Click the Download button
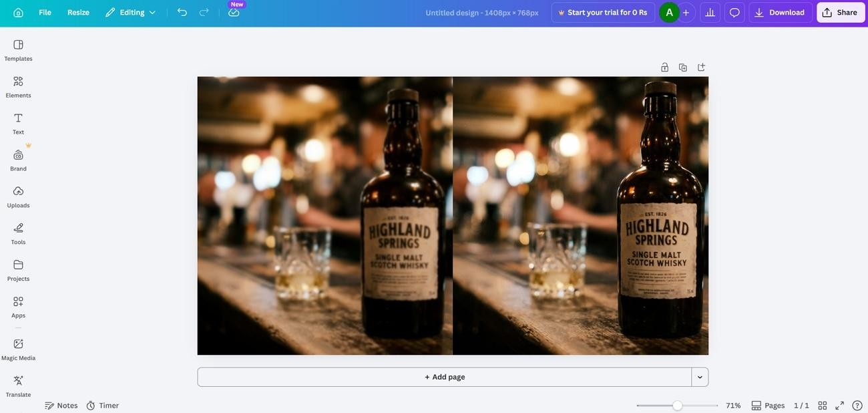The image size is (868, 413). (780, 12)
